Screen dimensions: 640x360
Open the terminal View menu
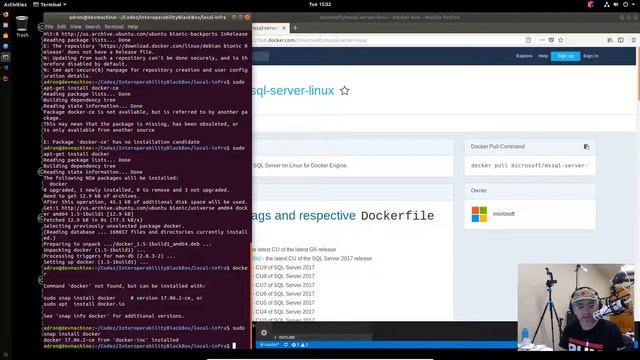(x=76, y=27)
